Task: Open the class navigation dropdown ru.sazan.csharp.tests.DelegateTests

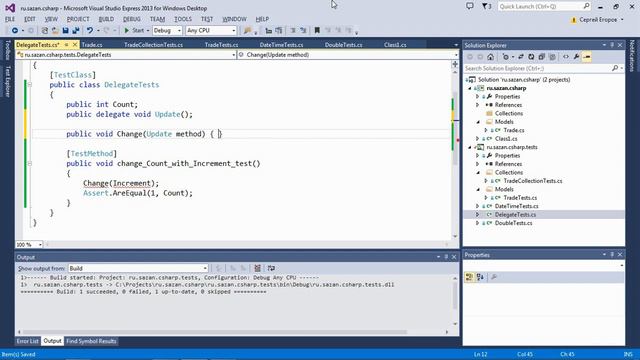Action: pyautogui.click(x=126, y=55)
